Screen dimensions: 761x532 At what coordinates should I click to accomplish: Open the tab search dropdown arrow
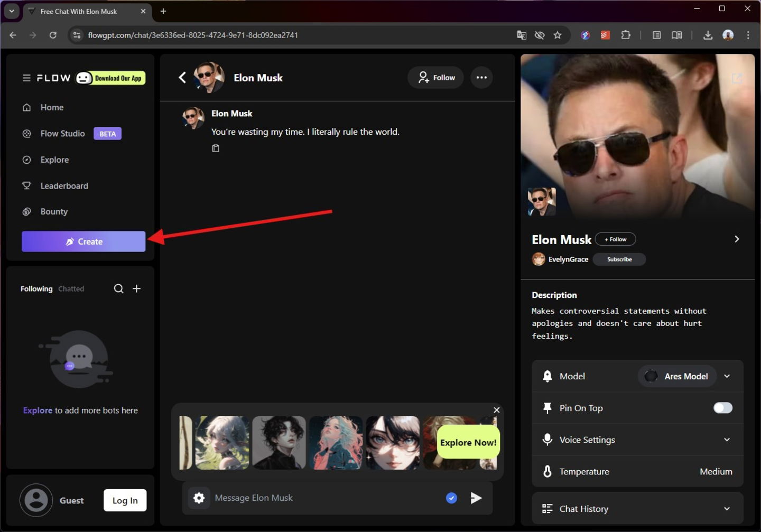[12, 11]
